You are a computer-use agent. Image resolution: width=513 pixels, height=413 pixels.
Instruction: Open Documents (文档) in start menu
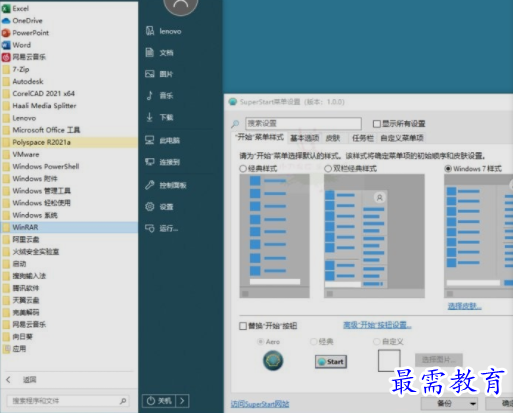(166, 53)
